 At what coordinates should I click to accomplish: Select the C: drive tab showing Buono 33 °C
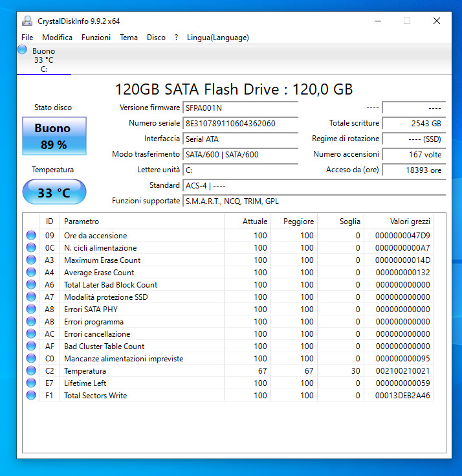(x=44, y=60)
